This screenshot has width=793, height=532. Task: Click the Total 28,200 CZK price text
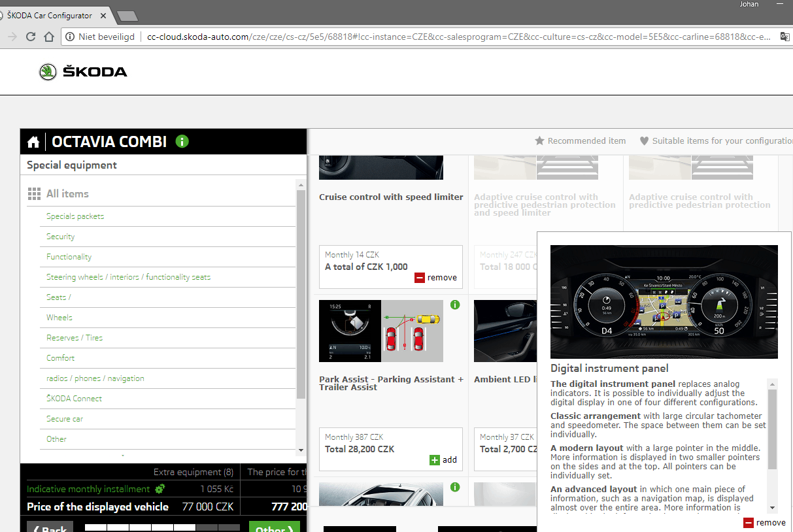click(x=360, y=449)
